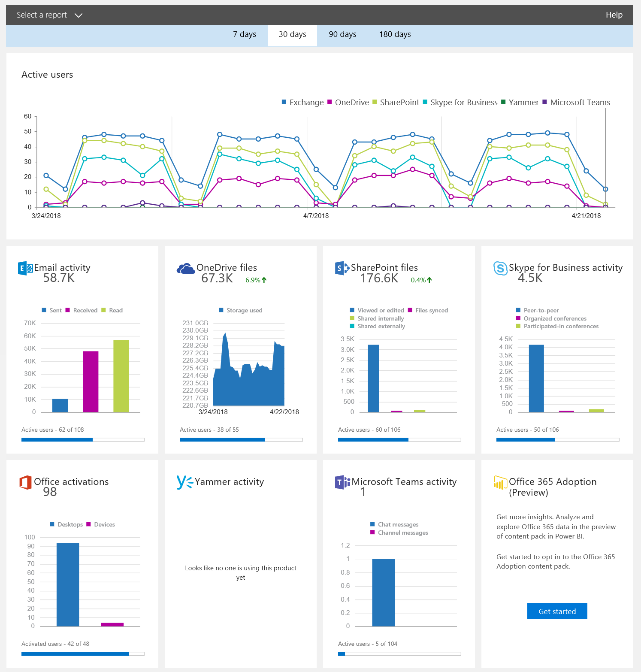This screenshot has width=641, height=672.
Task: Toggle Shared externally legend item
Action: click(377, 326)
